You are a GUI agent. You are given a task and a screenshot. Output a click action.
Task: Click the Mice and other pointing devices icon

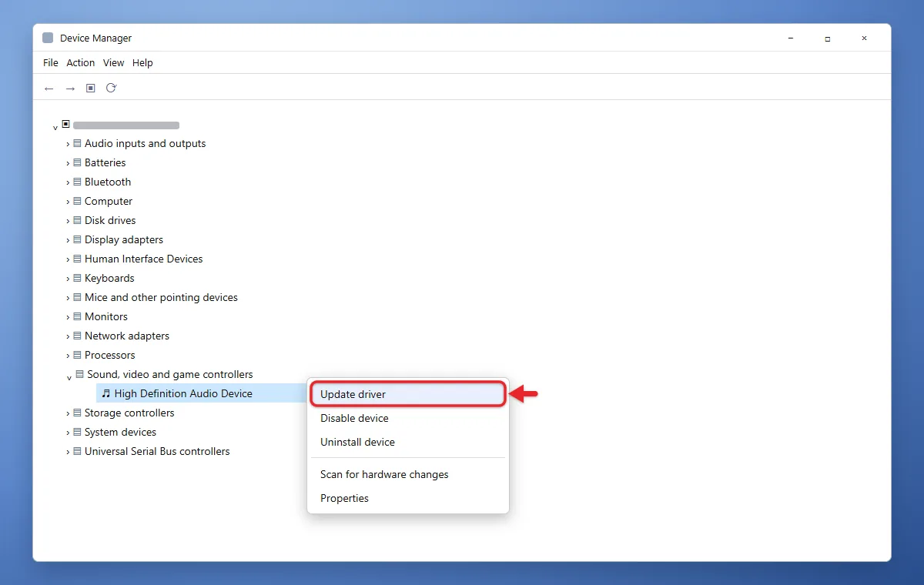pos(78,297)
